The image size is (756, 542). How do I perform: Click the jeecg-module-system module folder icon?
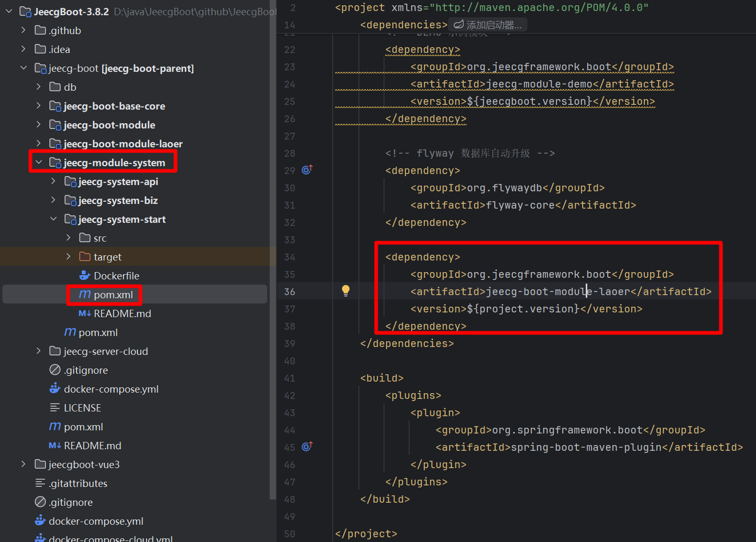point(55,162)
